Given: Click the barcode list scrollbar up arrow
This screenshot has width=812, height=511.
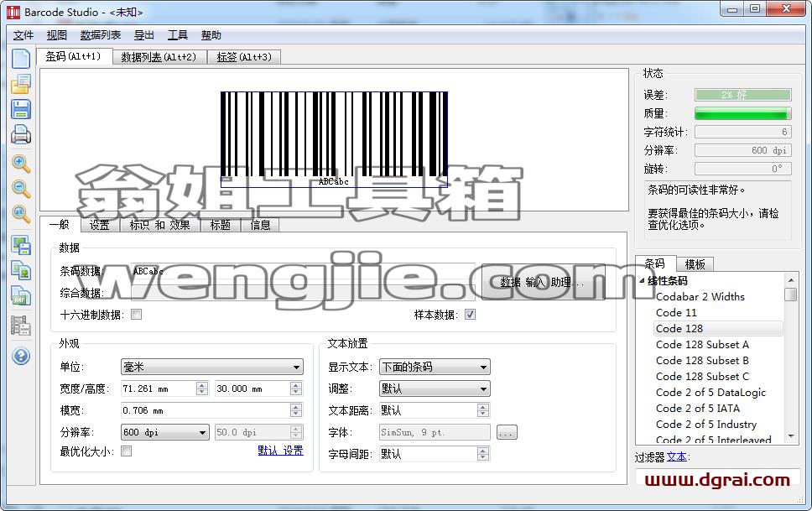Looking at the screenshot, I should tap(791, 280).
